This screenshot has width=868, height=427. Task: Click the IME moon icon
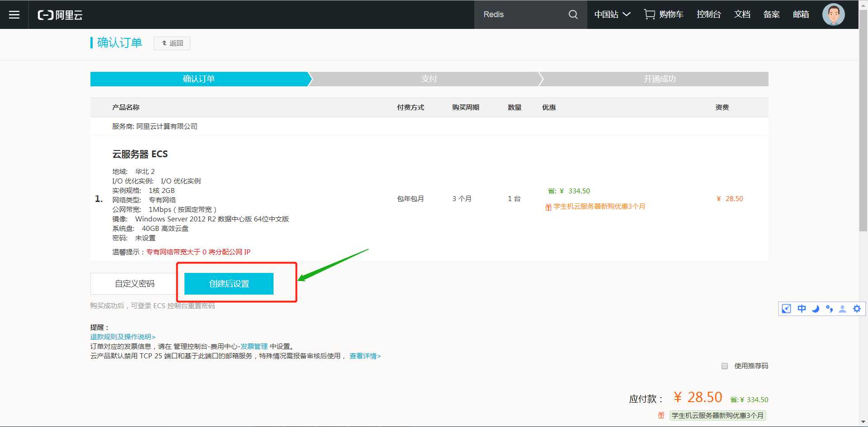coord(816,309)
